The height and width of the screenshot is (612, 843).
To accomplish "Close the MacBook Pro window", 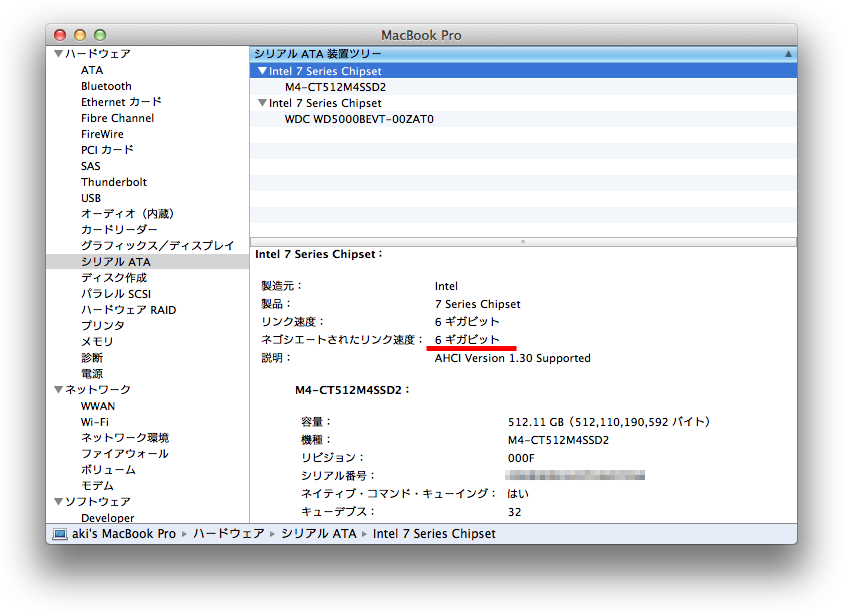I will (60, 35).
